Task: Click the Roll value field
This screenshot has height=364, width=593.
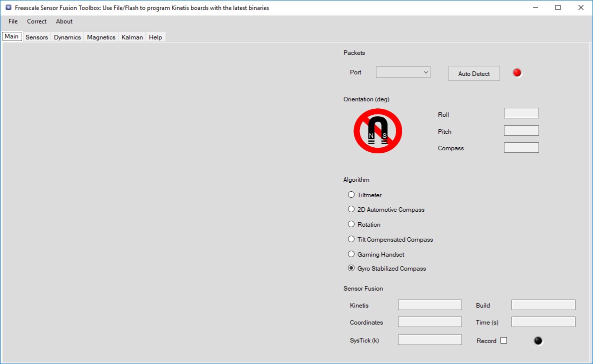Action: click(x=521, y=113)
